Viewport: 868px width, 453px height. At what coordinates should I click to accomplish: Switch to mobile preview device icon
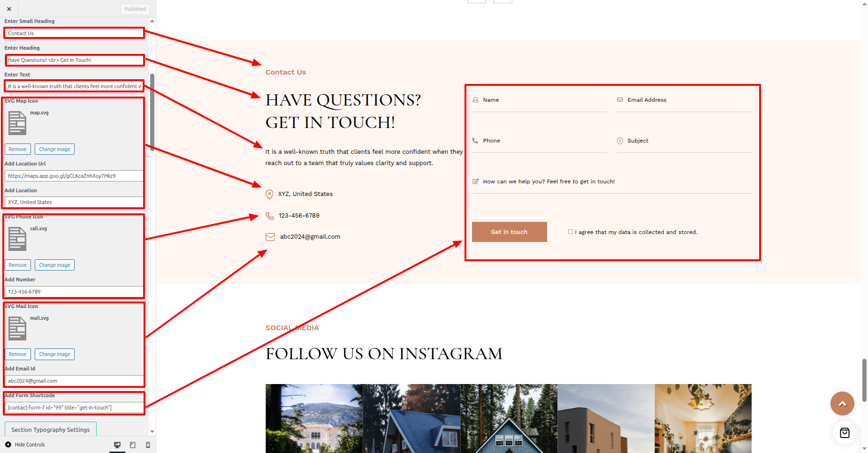tap(148, 445)
